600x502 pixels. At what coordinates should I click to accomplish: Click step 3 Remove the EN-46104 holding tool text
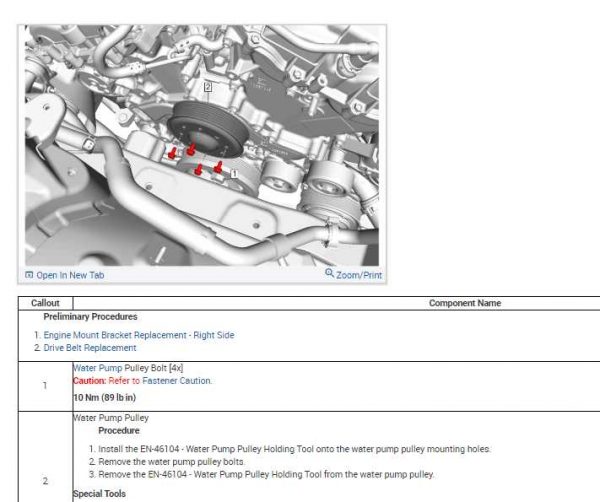tap(266, 474)
